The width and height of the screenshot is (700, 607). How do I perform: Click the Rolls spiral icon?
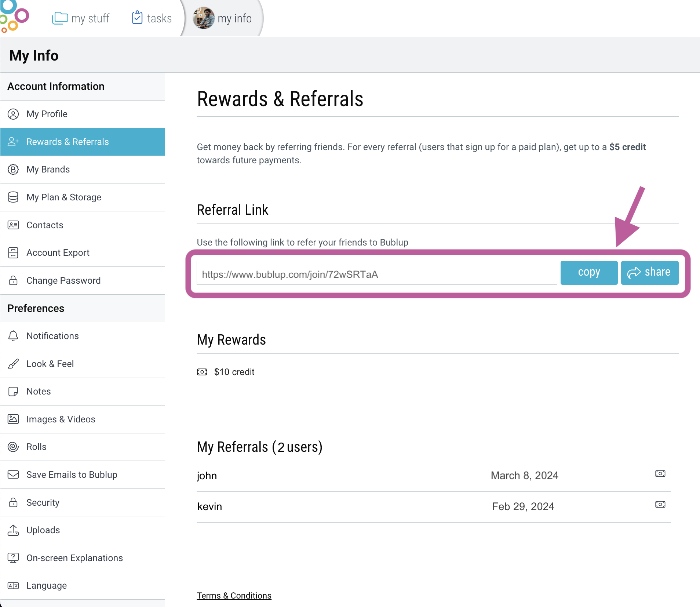point(13,447)
